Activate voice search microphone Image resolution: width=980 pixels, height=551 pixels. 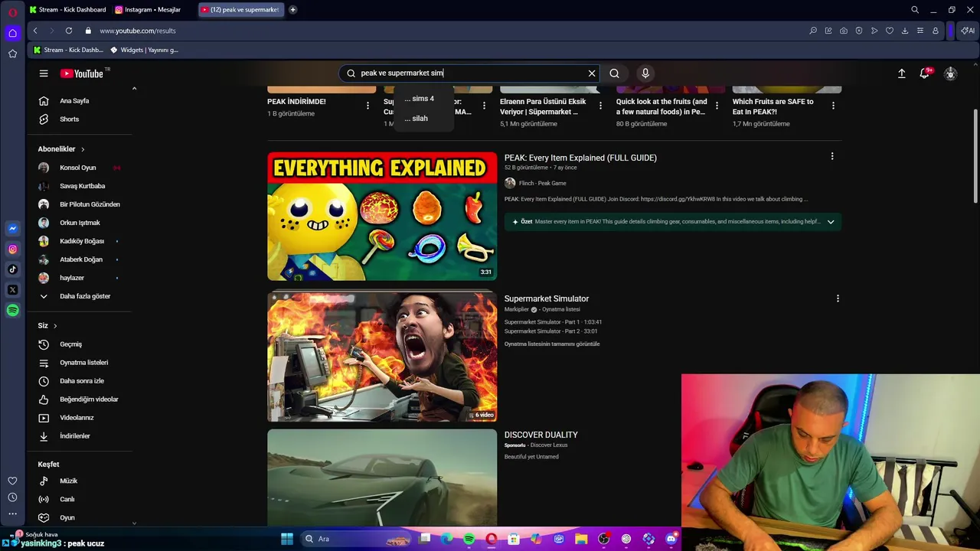click(645, 73)
